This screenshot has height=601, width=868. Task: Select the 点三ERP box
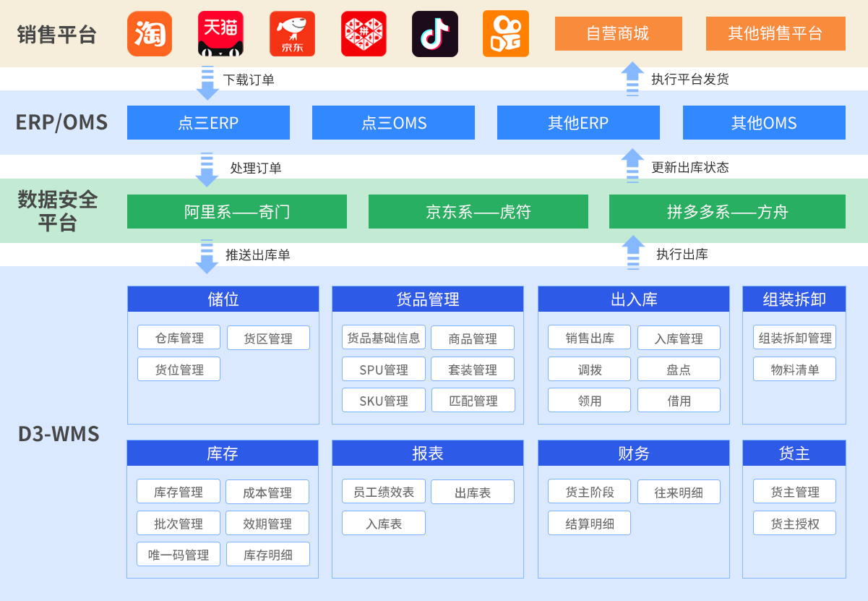tap(208, 122)
